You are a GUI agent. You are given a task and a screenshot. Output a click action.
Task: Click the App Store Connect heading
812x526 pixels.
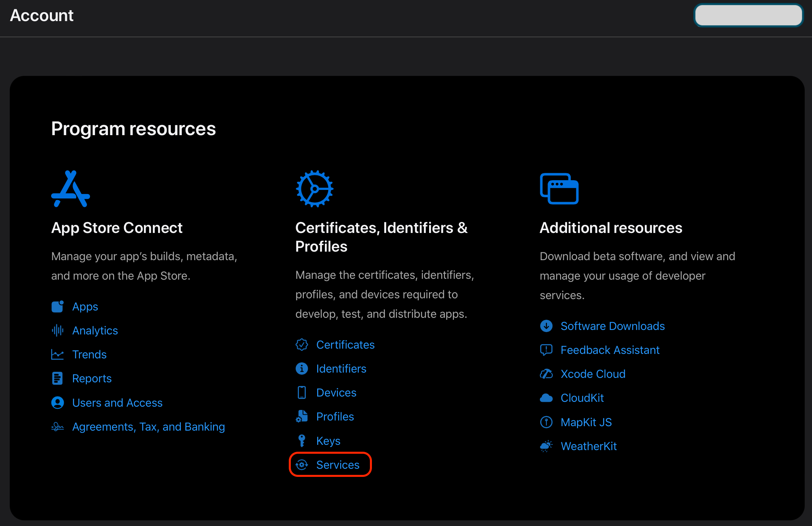click(117, 228)
